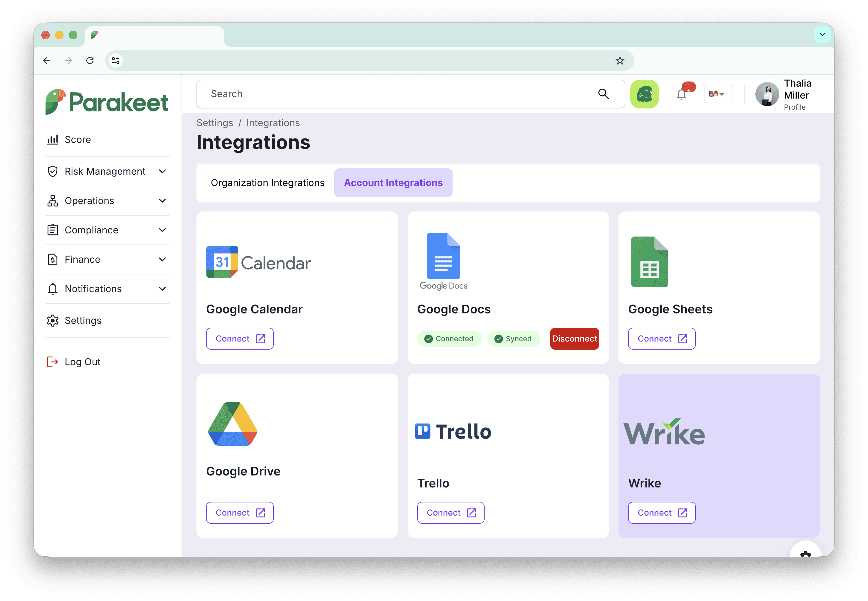
Task: Open Settings from the sidebar gear icon
Action: (53, 321)
